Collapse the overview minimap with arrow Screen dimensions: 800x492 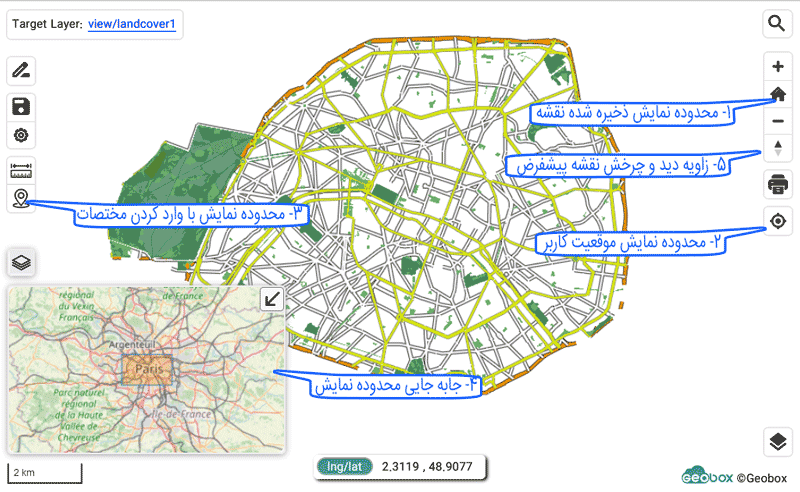[272, 299]
